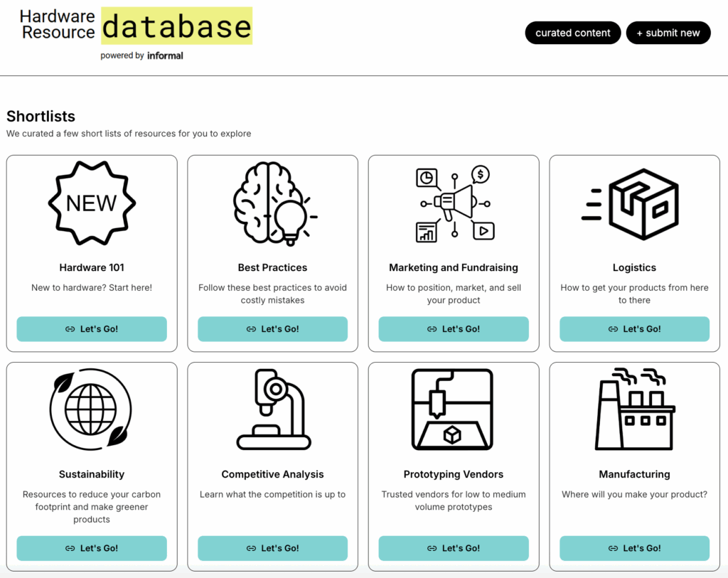This screenshot has height=578, width=728.
Task: Click Let's Go! under Hardware 101
Action: 91,329
